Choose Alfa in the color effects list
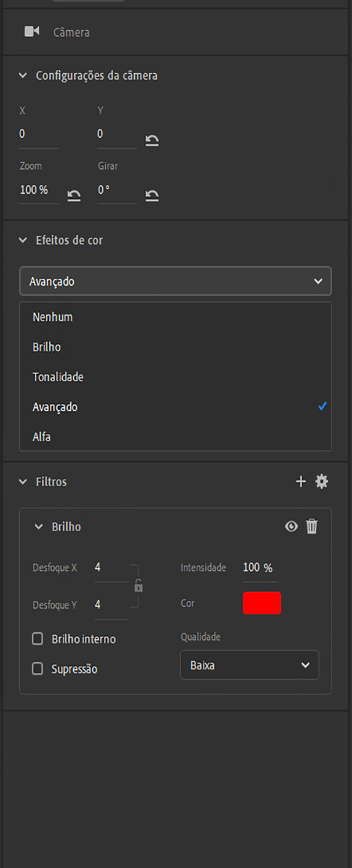 coord(41,436)
